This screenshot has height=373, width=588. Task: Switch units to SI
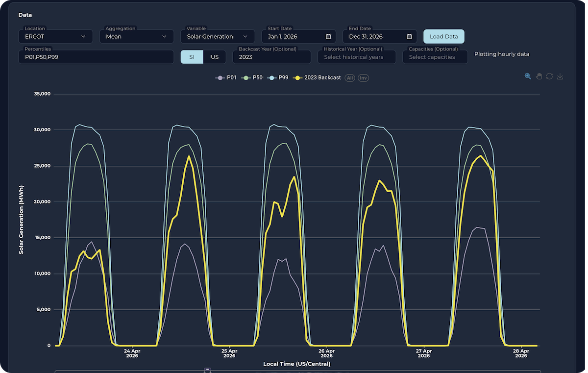(x=192, y=57)
